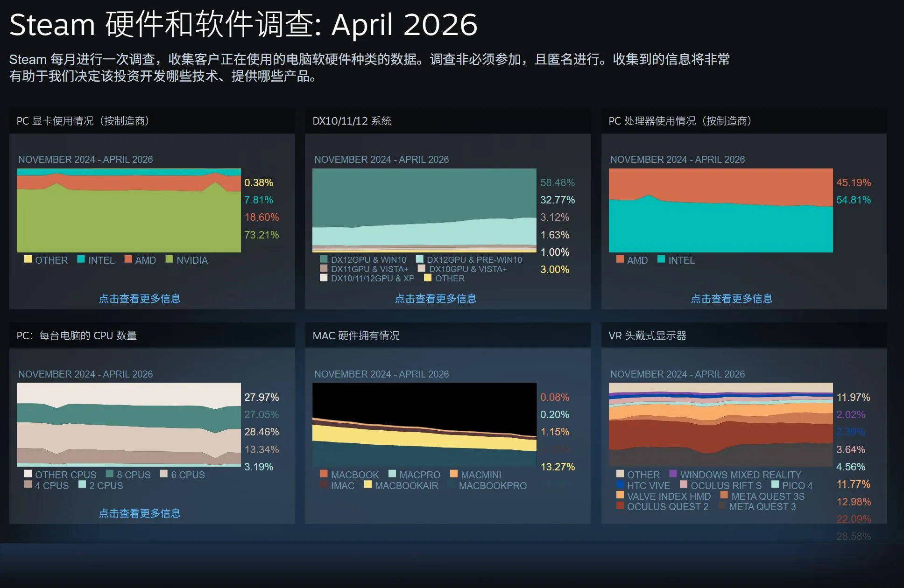Click the 2 CPUS legend swatch
904x588 pixels.
click(x=82, y=484)
